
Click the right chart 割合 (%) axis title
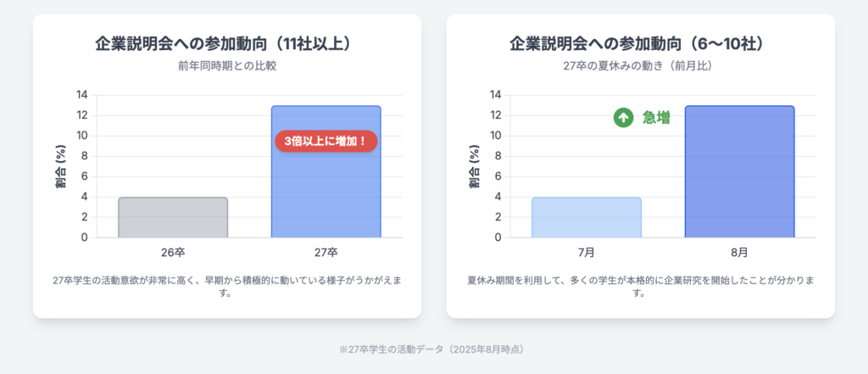click(476, 166)
